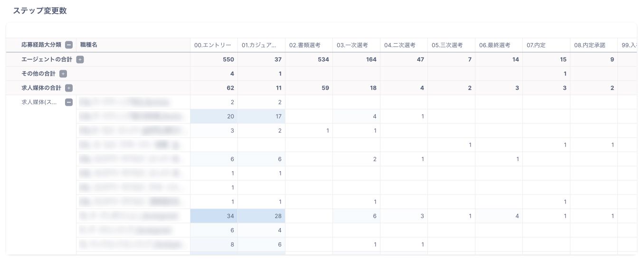Viewport: 644px width, 260px height.
Task: Click the 職種名 column header
Action: (89, 45)
